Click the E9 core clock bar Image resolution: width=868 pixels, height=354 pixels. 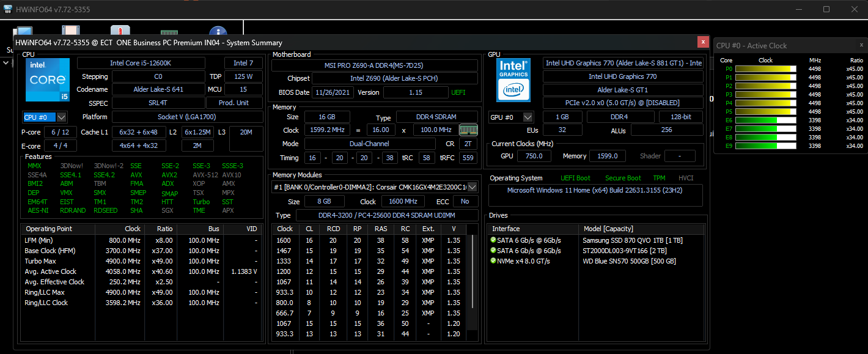pyautogui.click(x=766, y=146)
